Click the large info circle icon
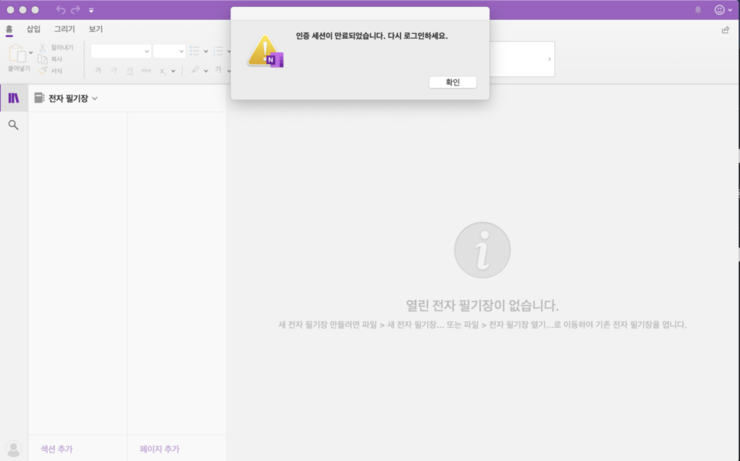Viewport: 740px width, 461px height. [x=482, y=250]
